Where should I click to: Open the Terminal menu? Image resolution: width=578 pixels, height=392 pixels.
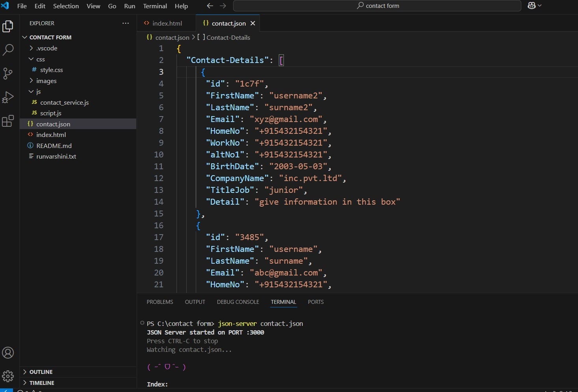click(x=155, y=6)
